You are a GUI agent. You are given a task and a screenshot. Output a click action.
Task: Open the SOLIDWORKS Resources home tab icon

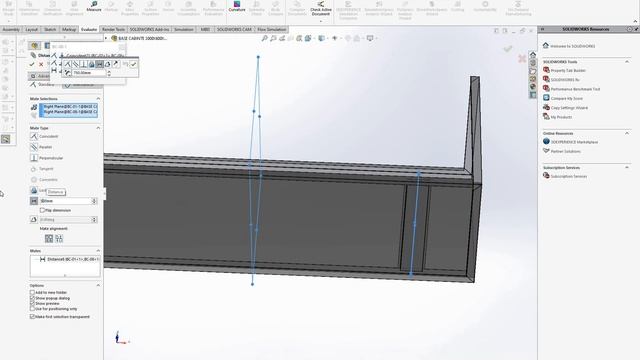point(533,55)
